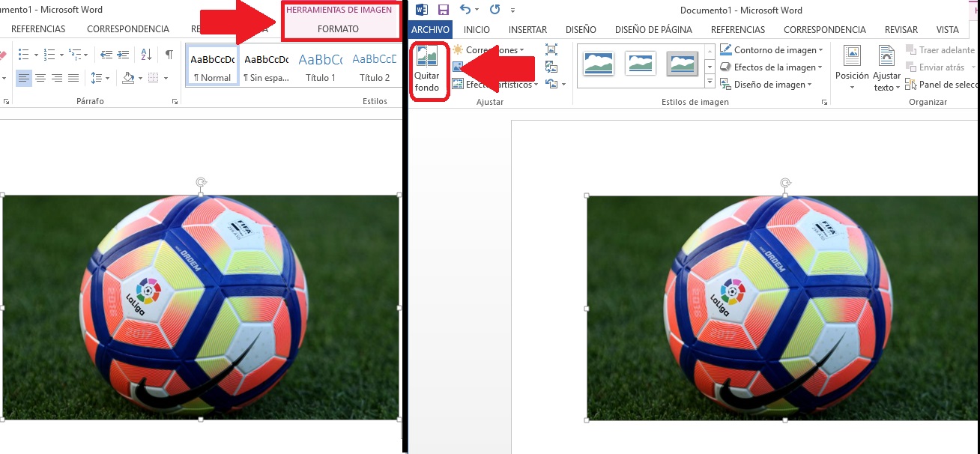980x454 pixels.
Task: Switch to DISEÑO DE PÁGINA tab in the right window
Action: [x=653, y=30]
